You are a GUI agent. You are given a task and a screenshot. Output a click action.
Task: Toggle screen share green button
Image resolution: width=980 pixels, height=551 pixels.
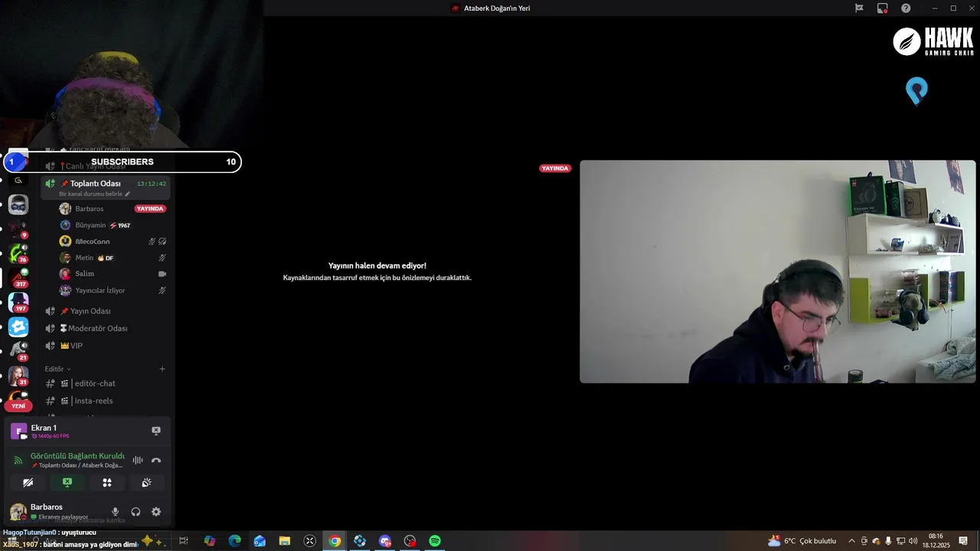click(67, 482)
